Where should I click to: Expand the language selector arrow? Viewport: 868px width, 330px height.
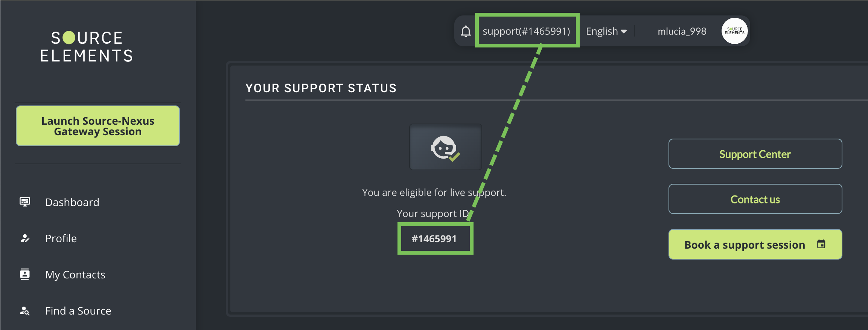point(624,32)
